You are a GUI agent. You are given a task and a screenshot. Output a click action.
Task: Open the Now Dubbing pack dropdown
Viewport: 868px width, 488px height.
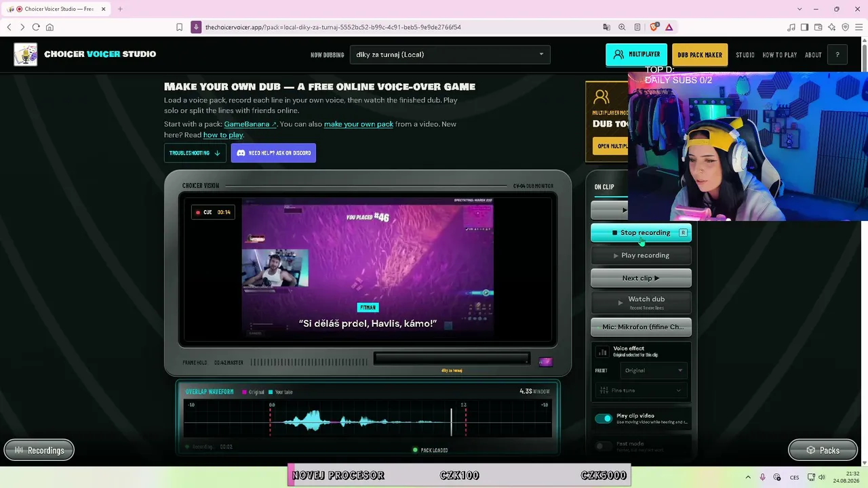(x=450, y=55)
